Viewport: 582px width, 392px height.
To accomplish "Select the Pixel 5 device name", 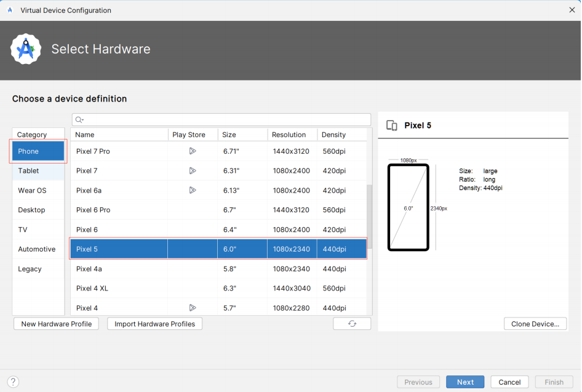I will (x=87, y=249).
